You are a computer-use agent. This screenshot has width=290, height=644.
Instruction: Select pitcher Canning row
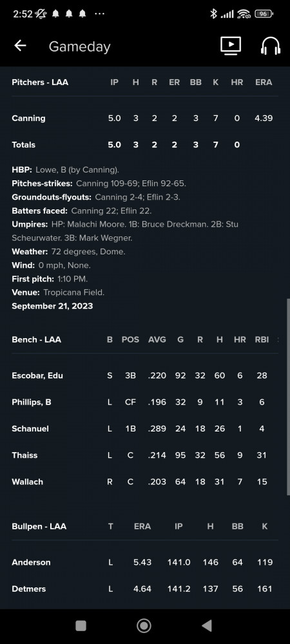tap(144, 118)
